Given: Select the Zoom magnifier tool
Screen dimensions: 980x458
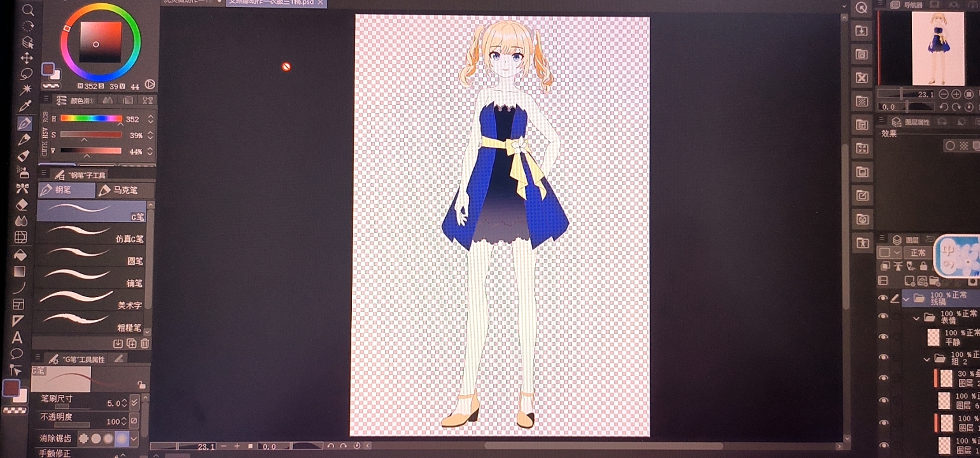Looking at the screenshot, I should (x=28, y=10).
